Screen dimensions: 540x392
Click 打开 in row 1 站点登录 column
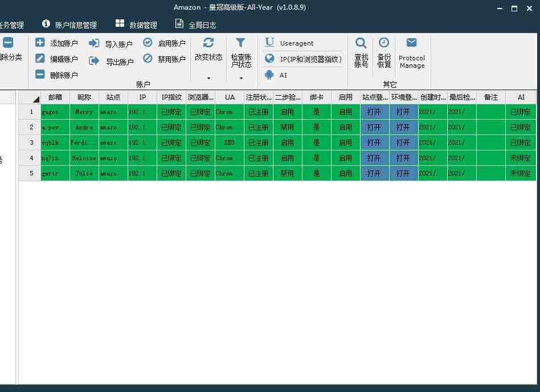(x=375, y=112)
